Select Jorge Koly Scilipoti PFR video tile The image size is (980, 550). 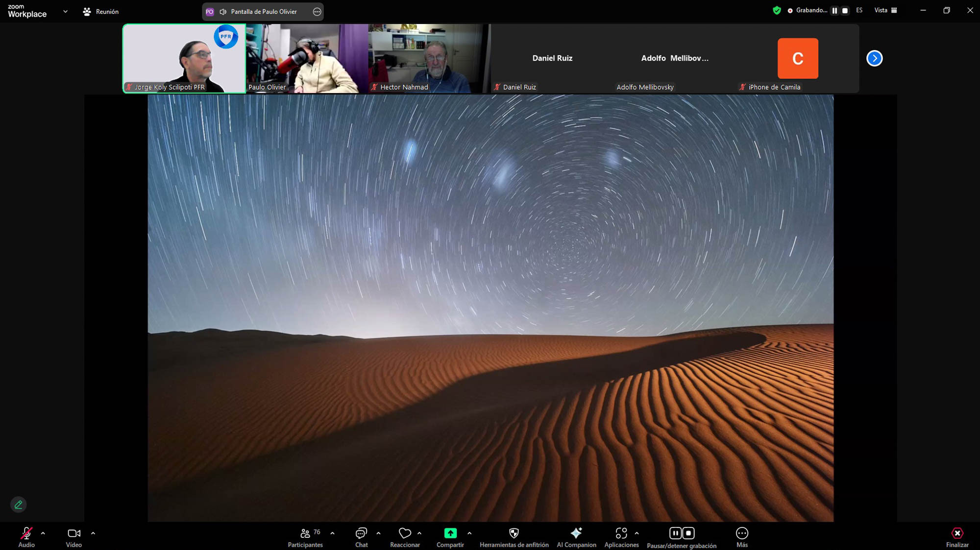click(x=184, y=58)
